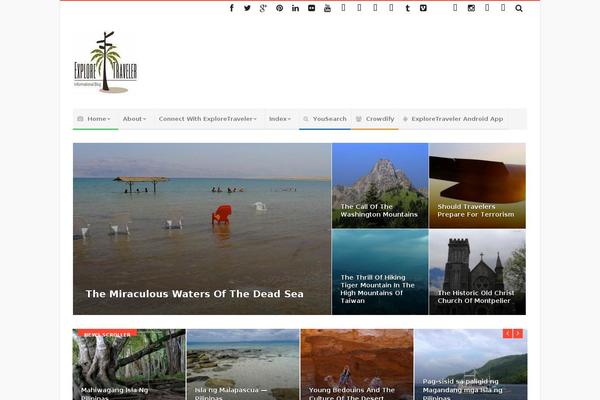Expand the About menu
Image resolution: width=600 pixels, height=400 pixels.
click(x=134, y=119)
